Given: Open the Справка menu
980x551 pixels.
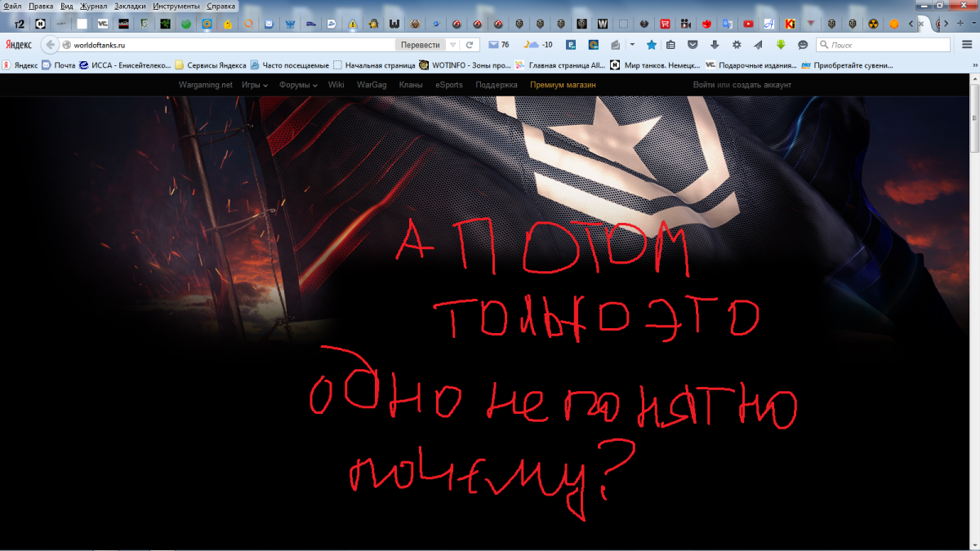Looking at the screenshot, I should (x=221, y=6).
